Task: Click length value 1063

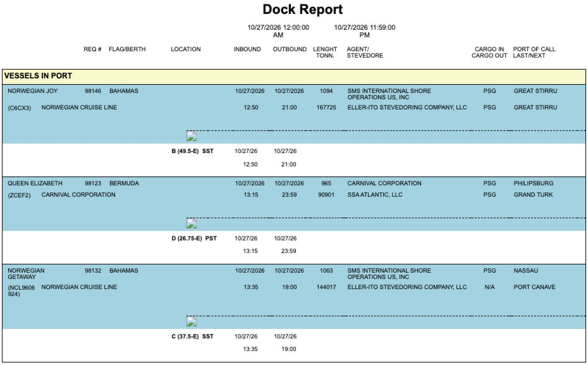Action: pyautogui.click(x=326, y=271)
